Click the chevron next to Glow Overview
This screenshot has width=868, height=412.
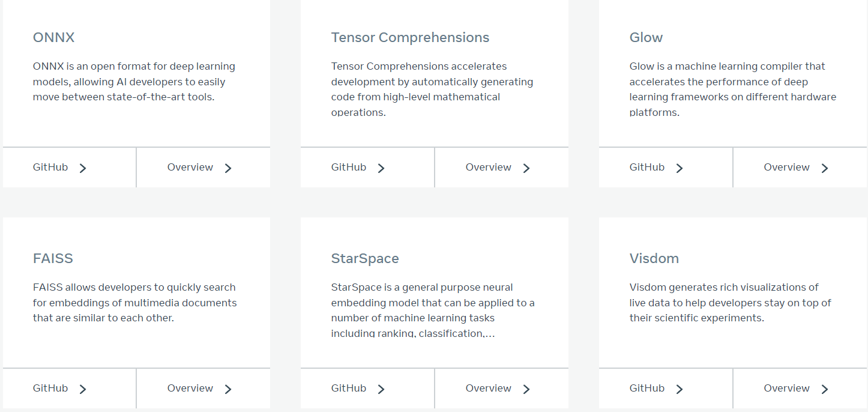coord(825,168)
